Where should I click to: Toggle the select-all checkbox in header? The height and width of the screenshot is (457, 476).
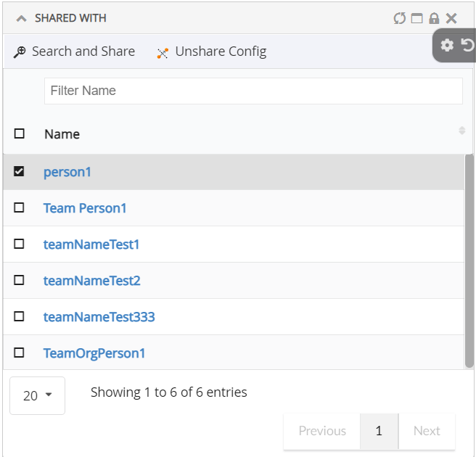click(19, 133)
